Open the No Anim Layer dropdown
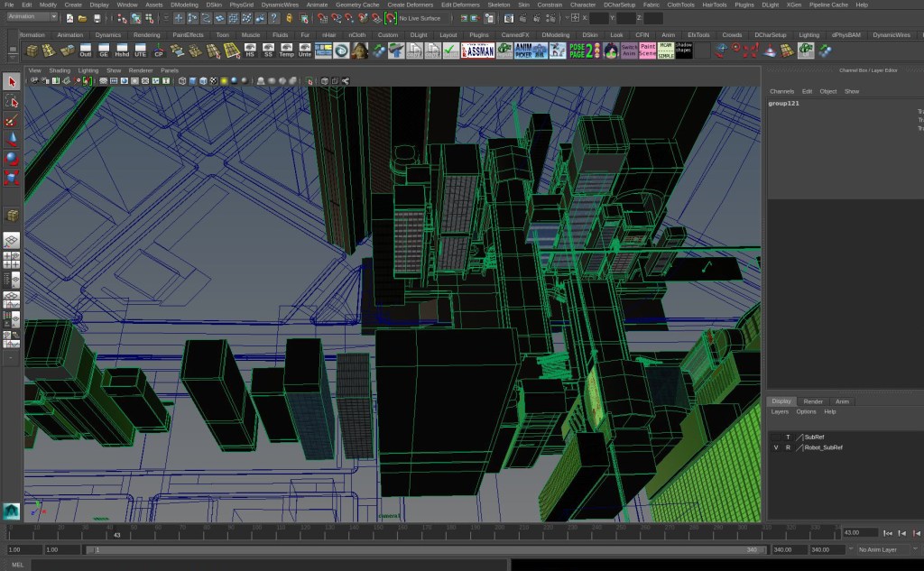 tap(885, 549)
